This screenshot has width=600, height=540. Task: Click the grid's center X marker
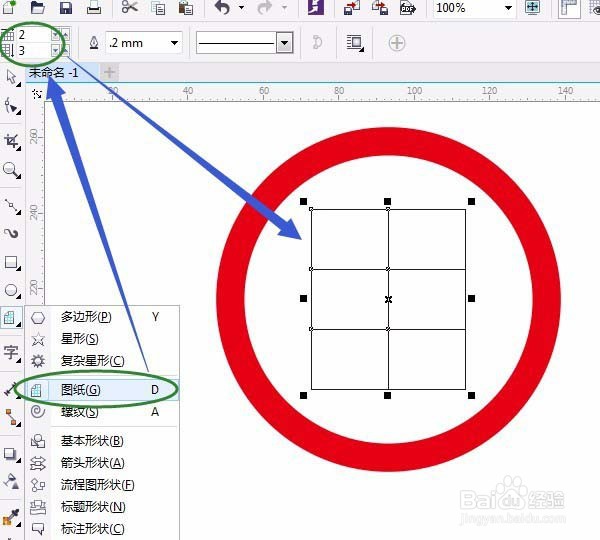point(388,299)
